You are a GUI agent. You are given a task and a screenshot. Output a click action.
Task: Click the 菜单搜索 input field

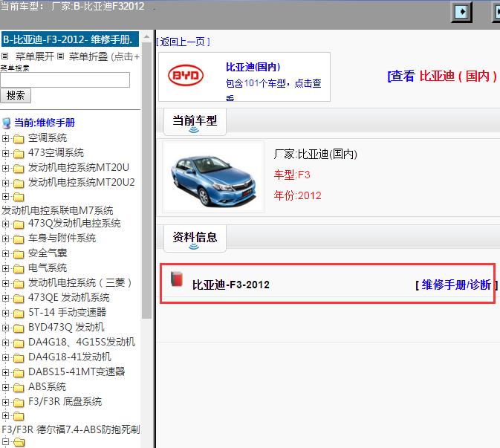65,79
